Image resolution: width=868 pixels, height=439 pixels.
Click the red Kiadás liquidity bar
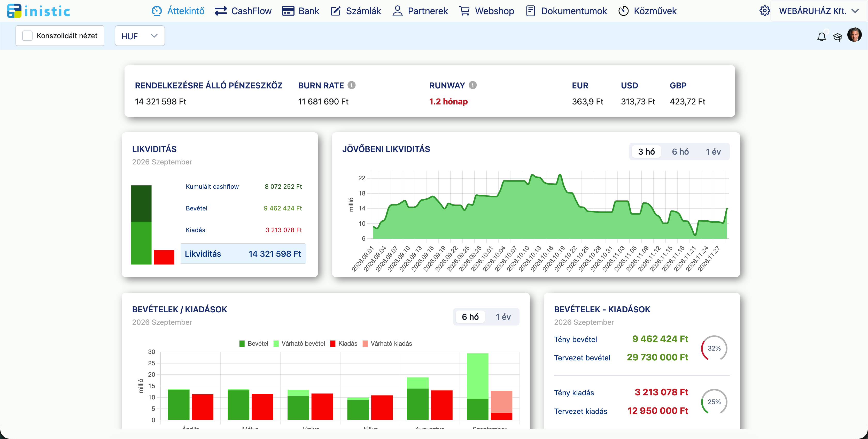click(164, 257)
